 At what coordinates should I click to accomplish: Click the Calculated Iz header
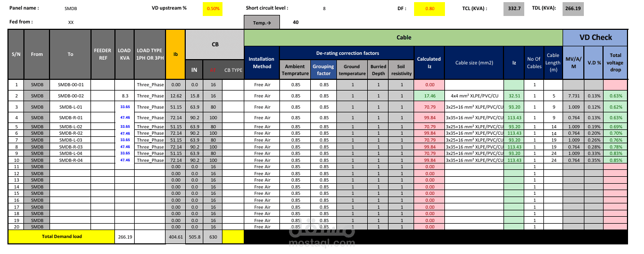429,62
